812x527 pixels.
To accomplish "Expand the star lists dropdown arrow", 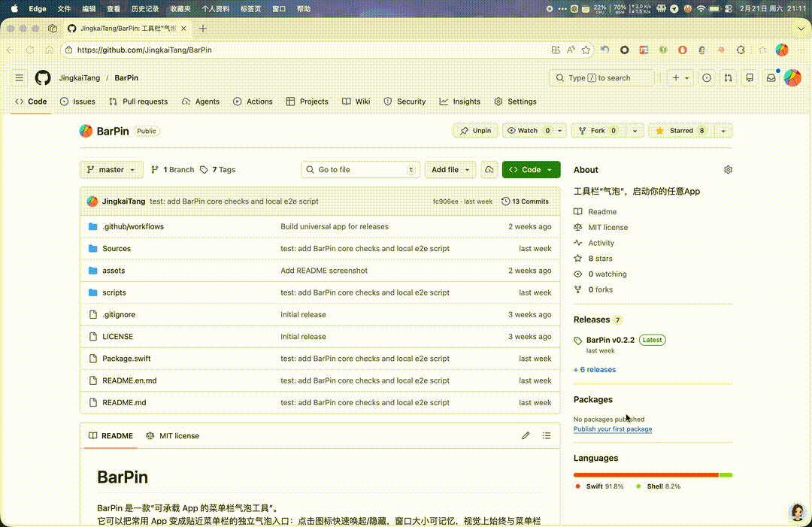I will coord(723,131).
